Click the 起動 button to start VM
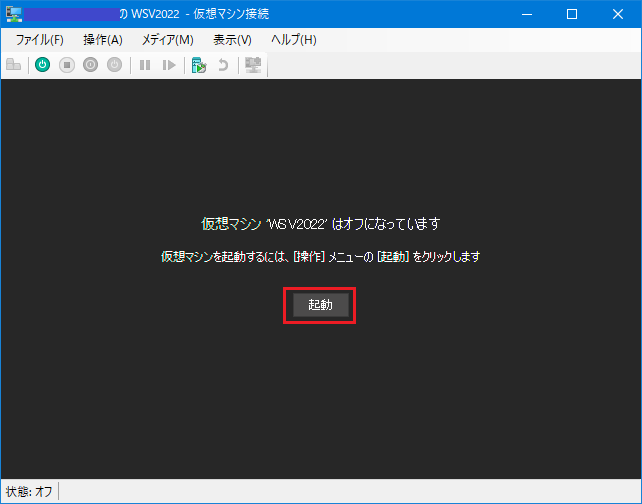Viewport: 642px width, 504px height. (321, 305)
